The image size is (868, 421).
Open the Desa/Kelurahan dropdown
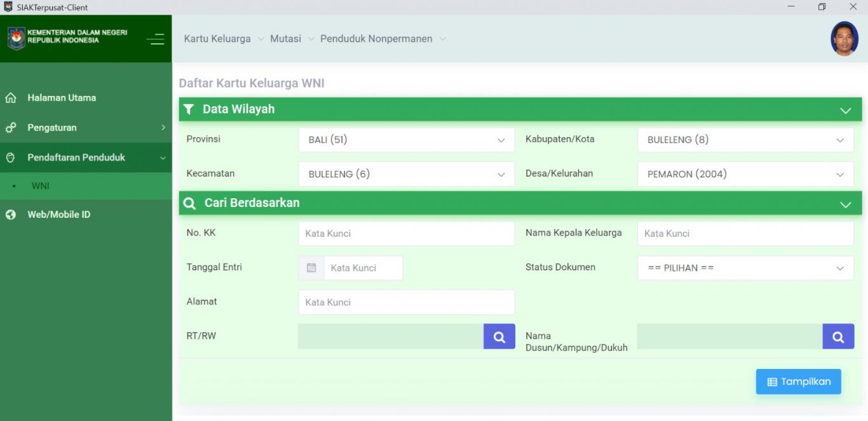pyautogui.click(x=745, y=175)
